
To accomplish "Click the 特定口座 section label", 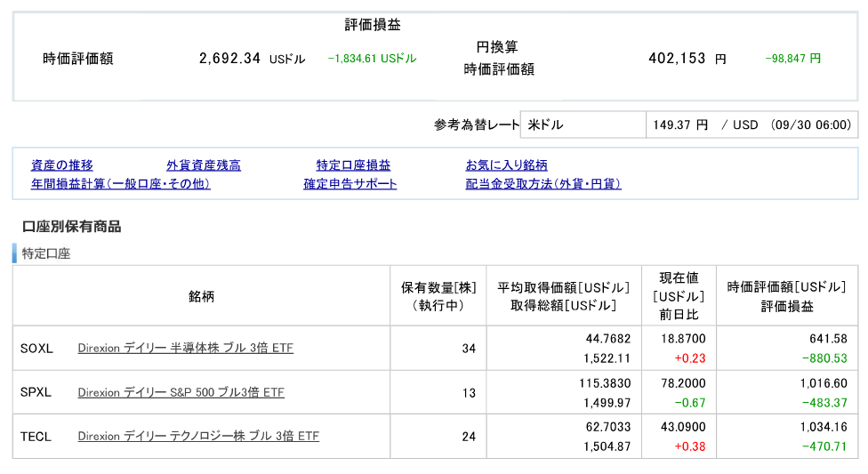I will [46, 253].
